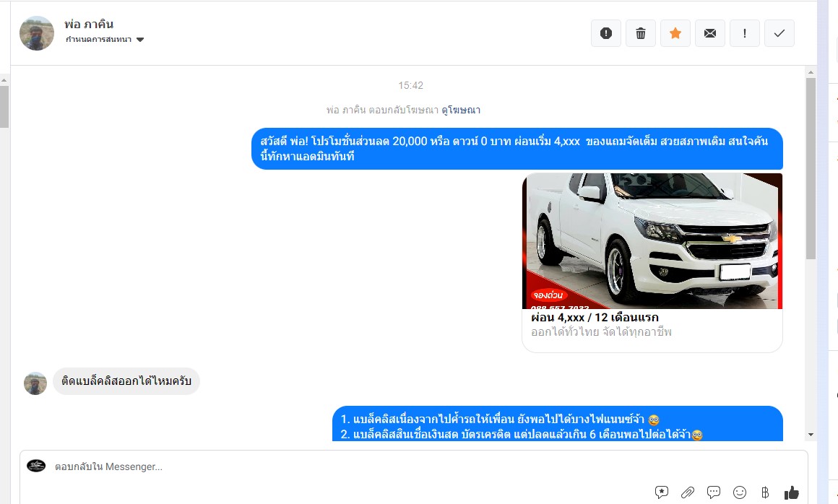
Task: Open the speech bubble icon in the reply toolbar
Action: point(714,492)
